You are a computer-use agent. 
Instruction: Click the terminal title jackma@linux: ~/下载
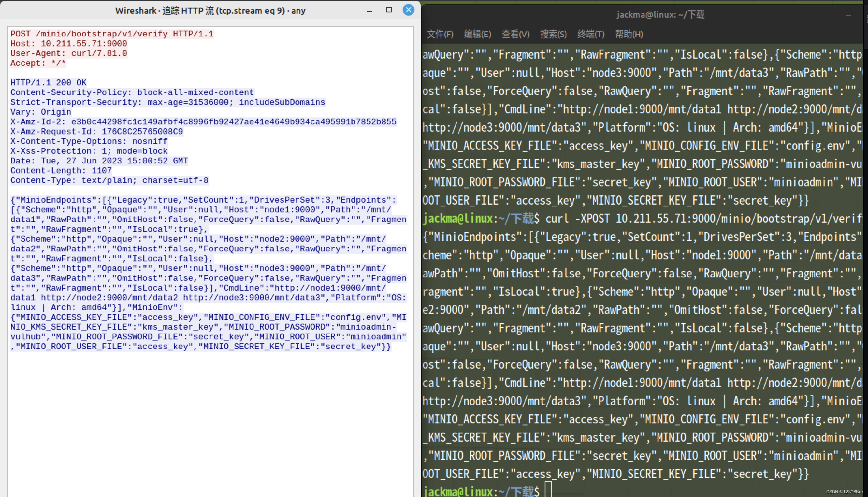click(x=660, y=15)
